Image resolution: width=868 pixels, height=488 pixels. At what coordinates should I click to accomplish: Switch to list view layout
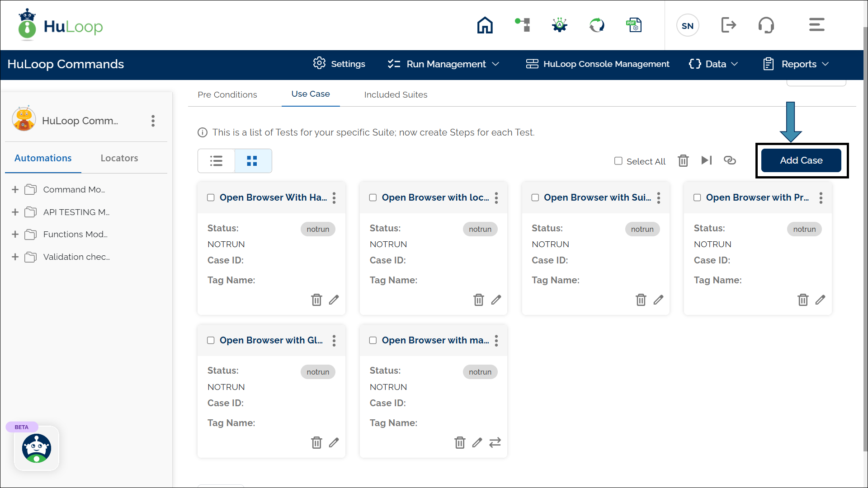point(217,161)
